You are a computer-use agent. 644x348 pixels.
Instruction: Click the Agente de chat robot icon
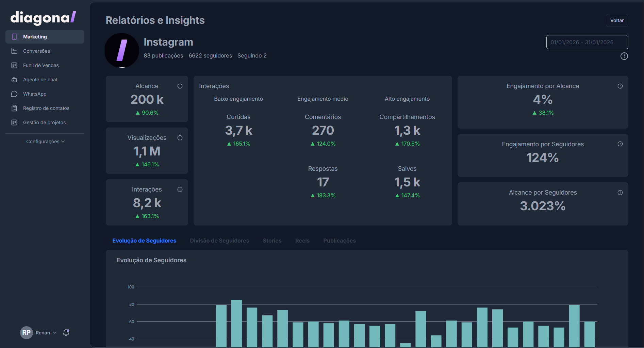(14, 80)
